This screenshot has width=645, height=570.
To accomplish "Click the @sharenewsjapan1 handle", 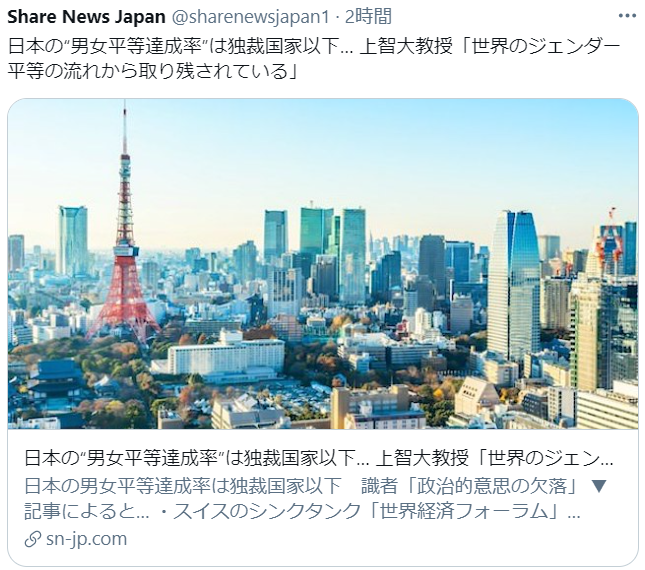I will pyautogui.click(x=250, y=16).
